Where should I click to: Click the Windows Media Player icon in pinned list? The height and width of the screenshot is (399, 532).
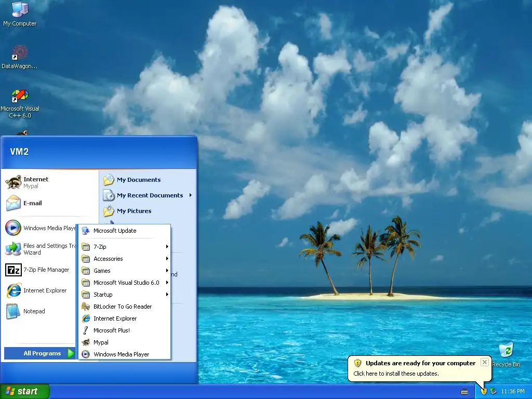pos(13,228)
